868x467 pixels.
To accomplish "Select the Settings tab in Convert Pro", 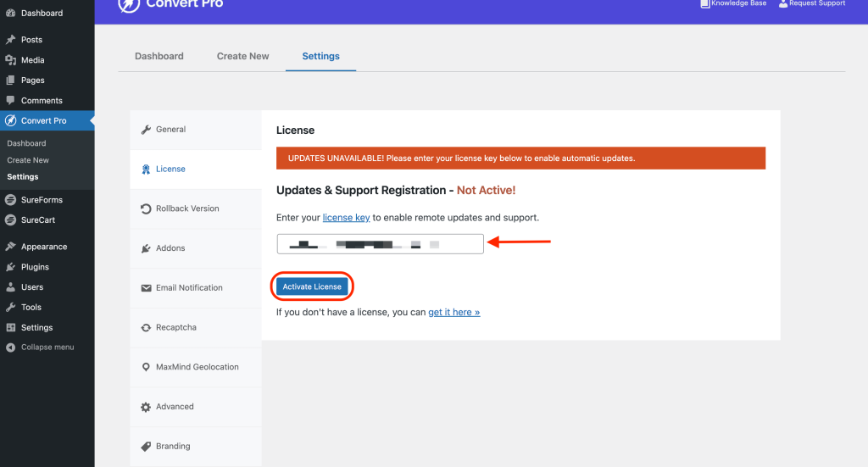I will (x=320, y=56).
